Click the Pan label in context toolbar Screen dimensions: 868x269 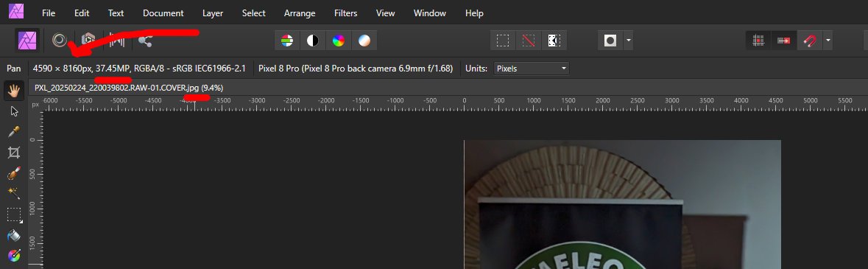(14, 69)
